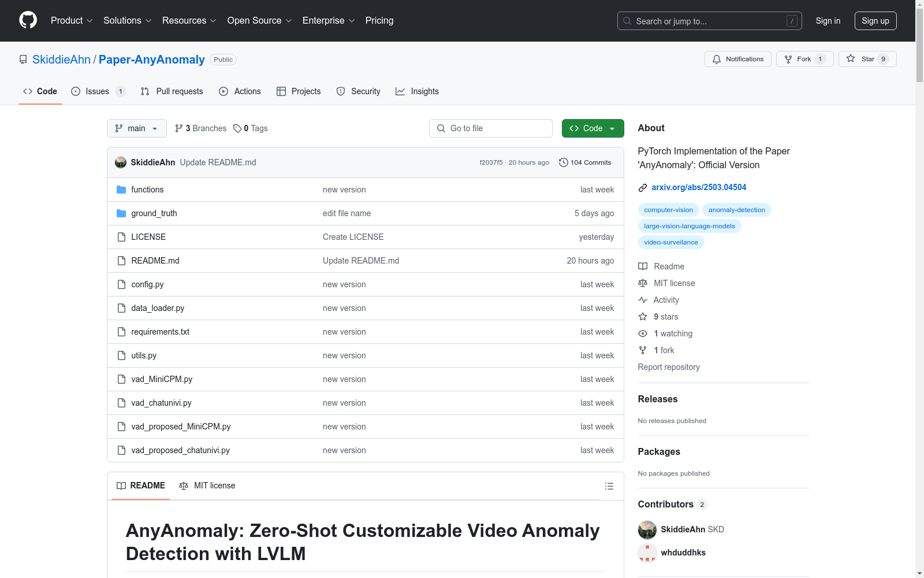
Task: Click the large-vision-language-models topic tag
Action: [x=690, y=226]
